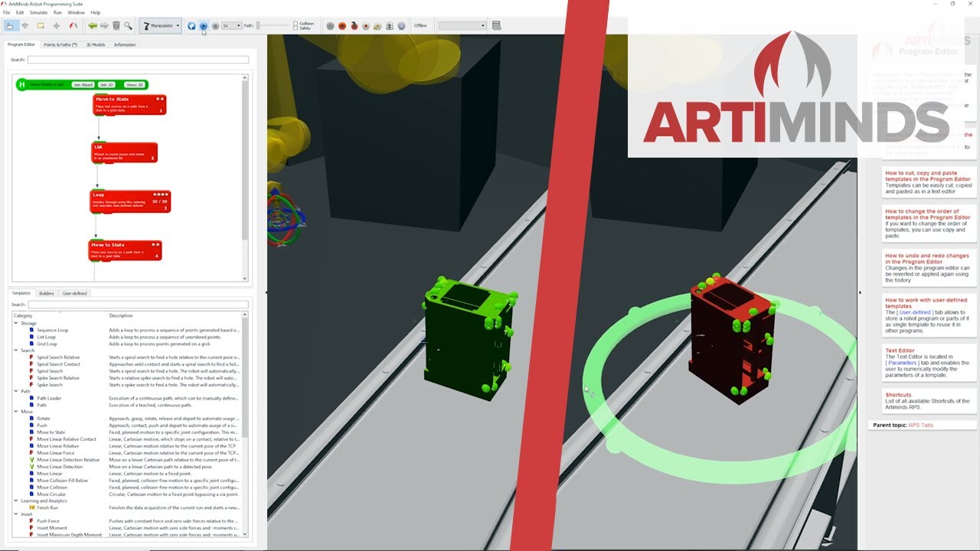
Task: Click the green H program header icon
Action: click(21, 85)
